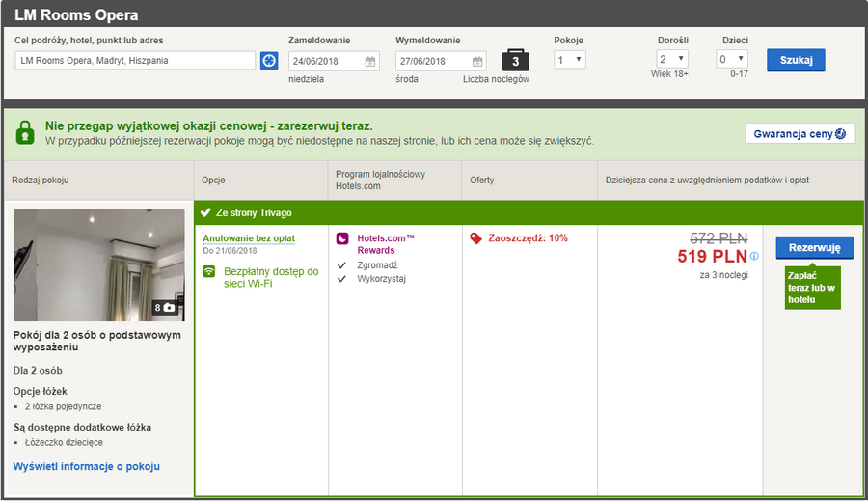This screenshot has width=868, height=501.
Task: Click the price info circle icon
Action: click(x=754, y=256)
